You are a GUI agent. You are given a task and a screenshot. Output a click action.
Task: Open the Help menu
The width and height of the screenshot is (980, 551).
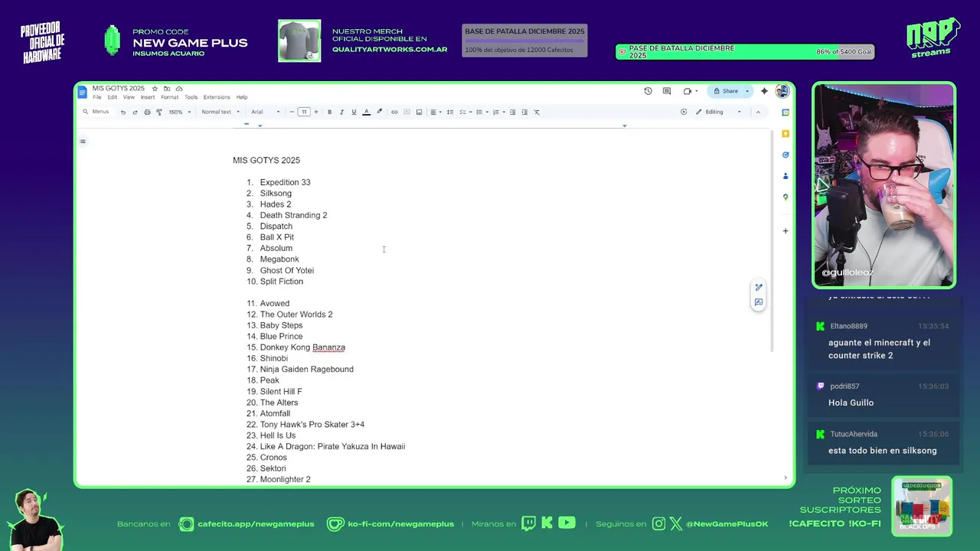point(242,97)
